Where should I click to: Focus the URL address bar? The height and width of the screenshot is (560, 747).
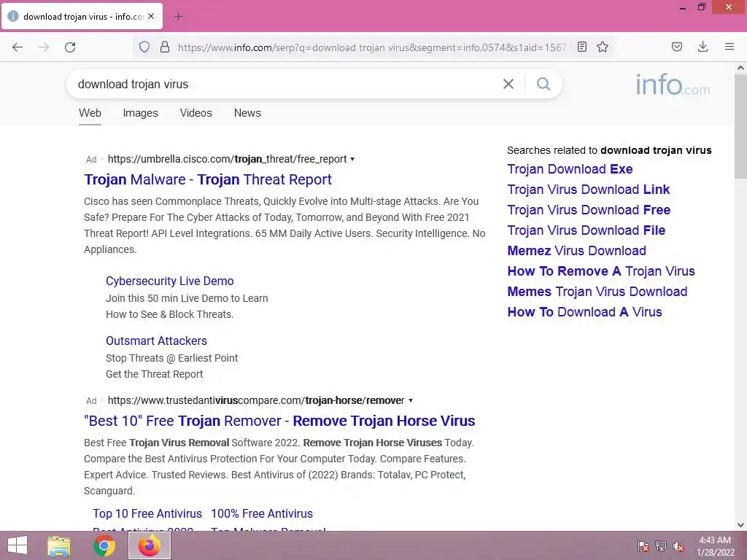tap(371, 47)
